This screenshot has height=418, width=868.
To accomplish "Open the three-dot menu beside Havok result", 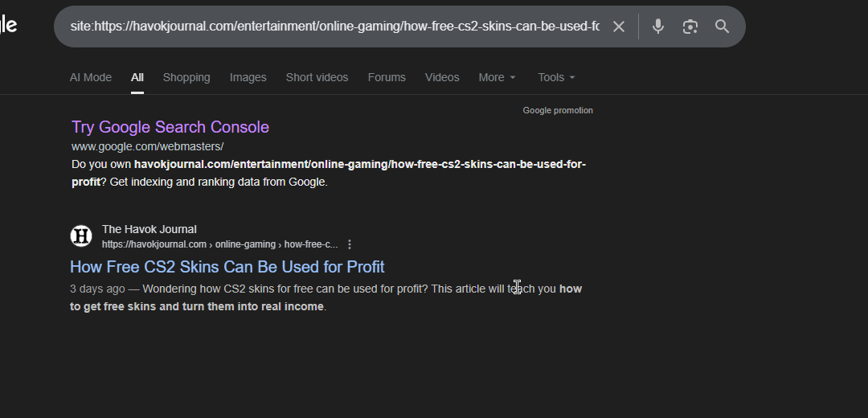I will click(x=350, y=244).
